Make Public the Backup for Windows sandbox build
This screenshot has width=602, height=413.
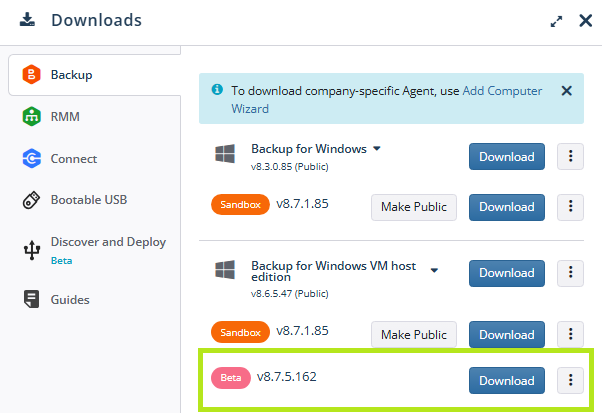[414, 207]
